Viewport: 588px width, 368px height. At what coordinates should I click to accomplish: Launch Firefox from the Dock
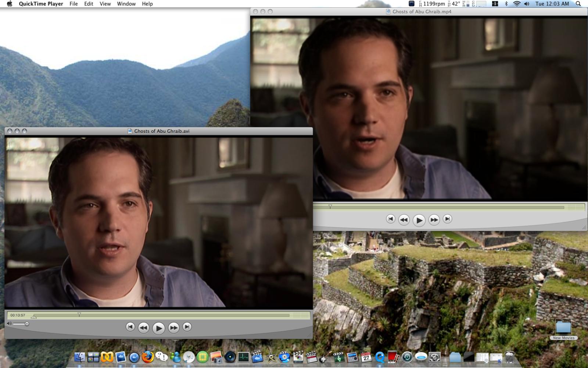(148, 357)
